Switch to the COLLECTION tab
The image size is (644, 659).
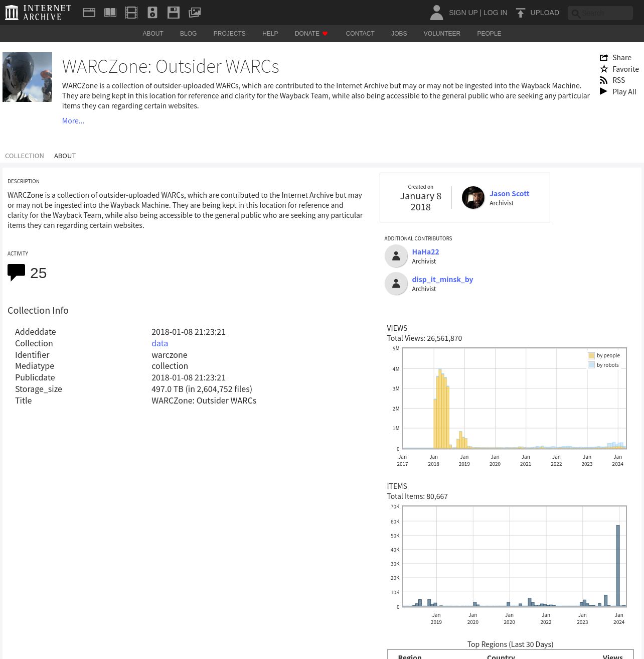click(25, 156)
